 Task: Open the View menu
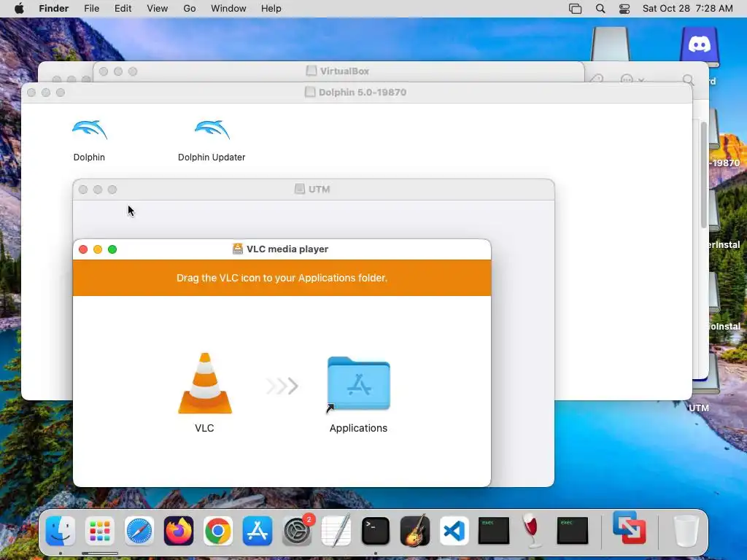coord(158,9)
